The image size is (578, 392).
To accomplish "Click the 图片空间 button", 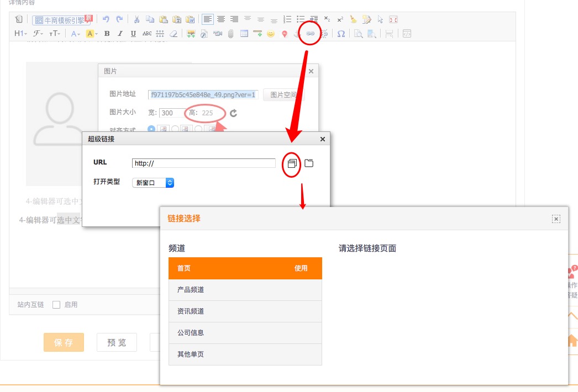I will pyautogui.click(x=283, y=94).
